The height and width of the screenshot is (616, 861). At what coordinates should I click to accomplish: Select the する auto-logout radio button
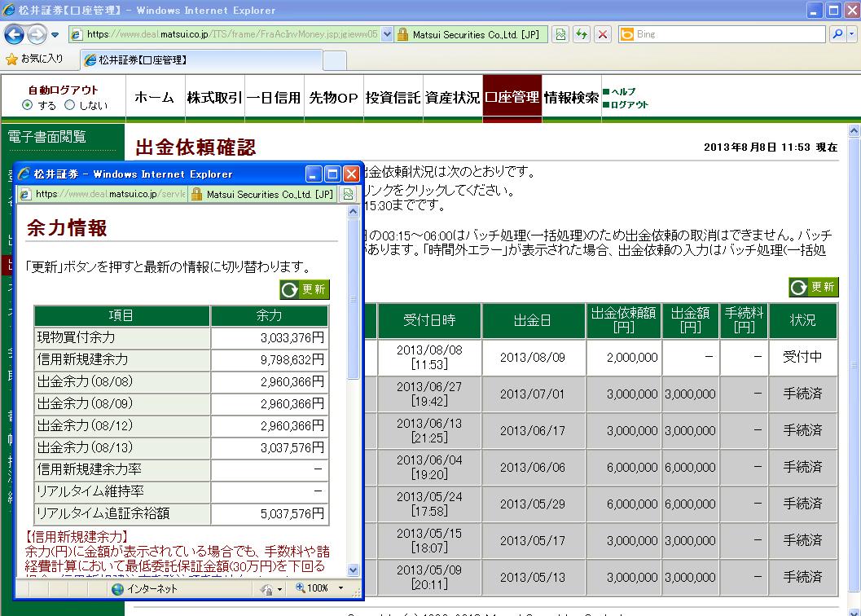28,105
